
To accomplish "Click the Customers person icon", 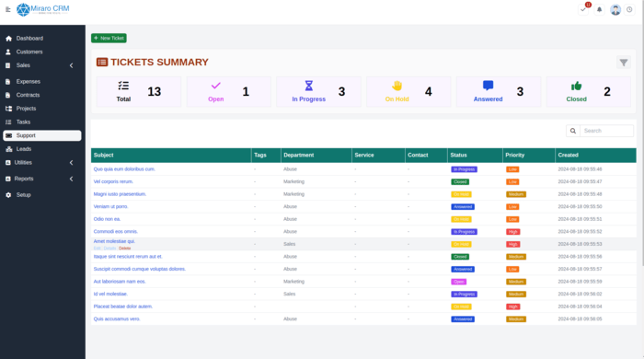I will click(x=8, y=52).
